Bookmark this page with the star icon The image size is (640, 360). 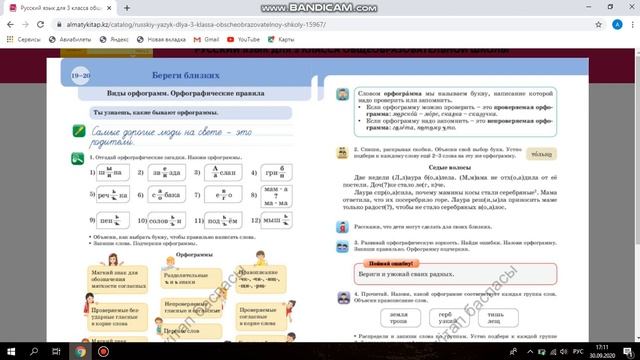(x=598, y=24)
